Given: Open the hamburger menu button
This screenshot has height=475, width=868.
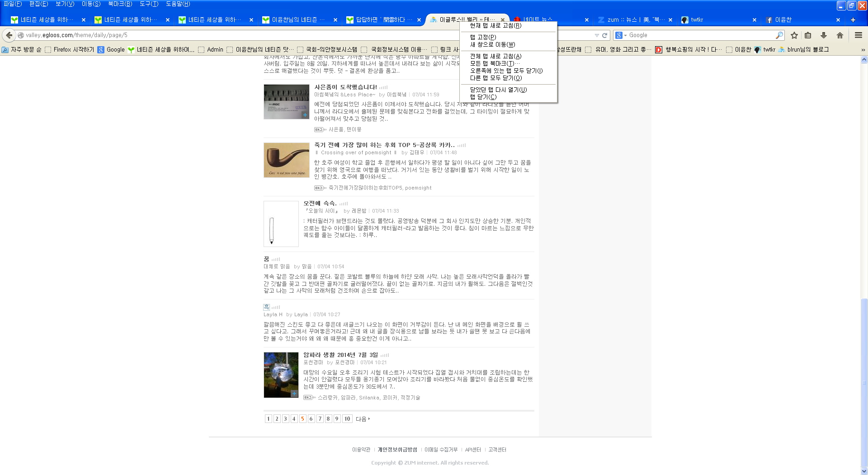Looking at the screenshot, I should pos(859,35).
